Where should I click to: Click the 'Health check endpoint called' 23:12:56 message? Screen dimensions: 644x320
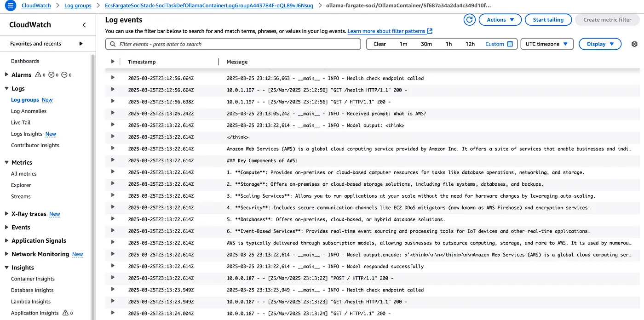pos(325,78)
